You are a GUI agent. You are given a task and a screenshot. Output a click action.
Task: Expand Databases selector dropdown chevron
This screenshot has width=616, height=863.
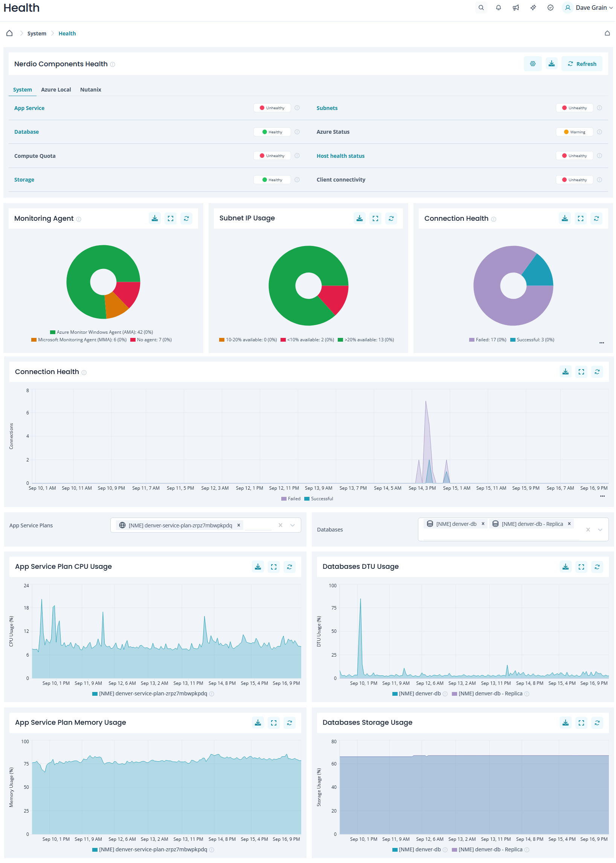600,530
